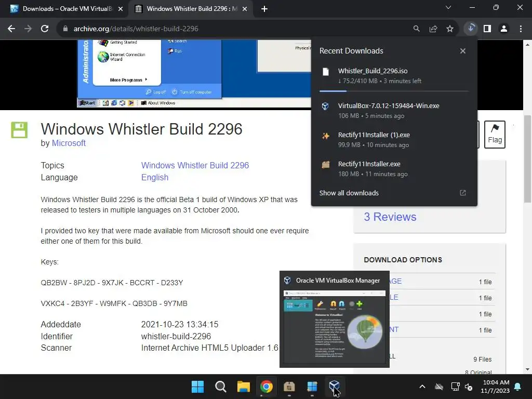Viewport: 532px width, 399px height.
Task: Click the Chrome taskbar icon
Action: [267, 387]
